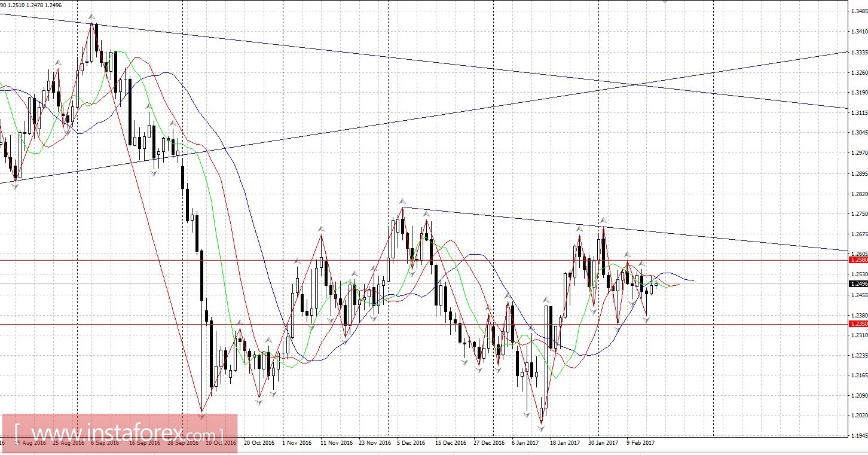Click the 20 Oct 2016 date label
Screen dimensions: 868x455
point(258,444)
